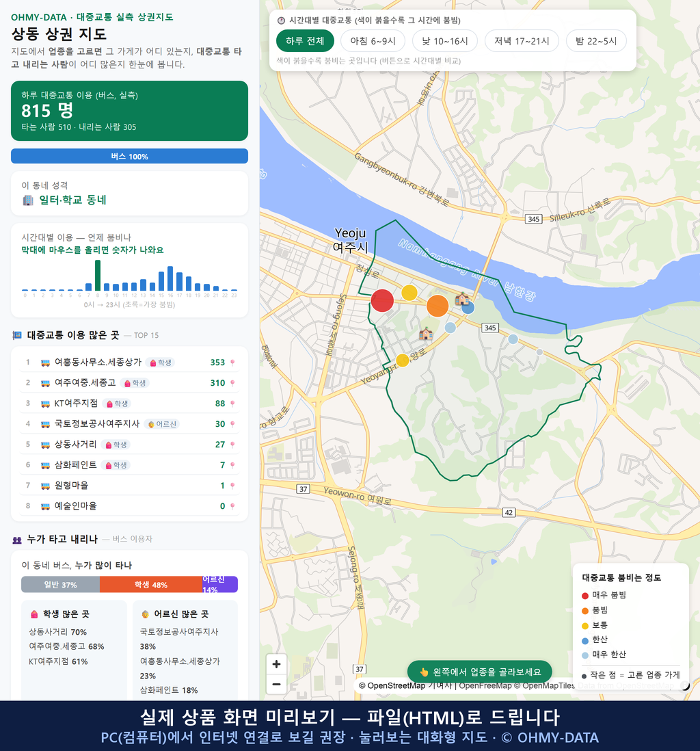Open the OpenFreeMap attribution link
The width and height of the screenshot is (700, 751).
click(x=485, y=686)
